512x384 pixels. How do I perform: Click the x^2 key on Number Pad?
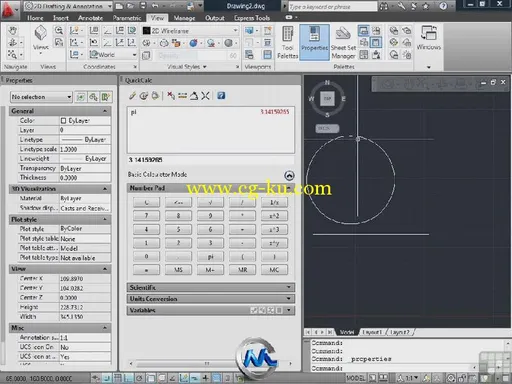[x=274, y=216]
